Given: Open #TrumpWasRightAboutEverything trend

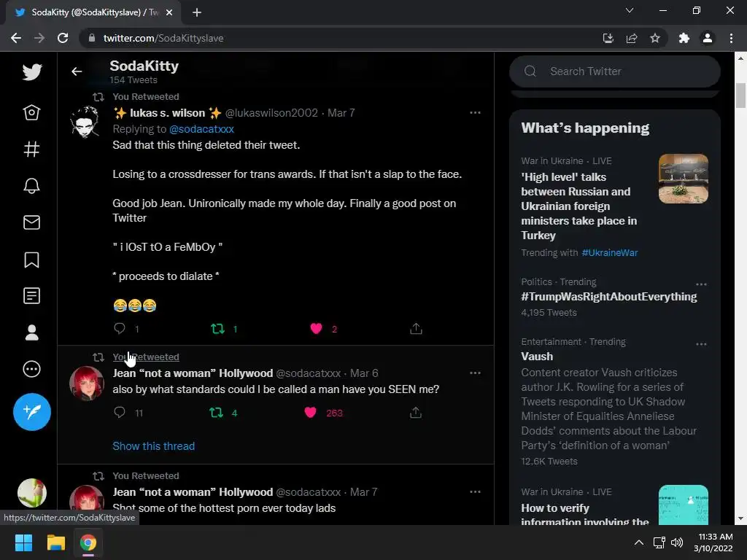Looking at the screenshot, I should coord(609,297).
